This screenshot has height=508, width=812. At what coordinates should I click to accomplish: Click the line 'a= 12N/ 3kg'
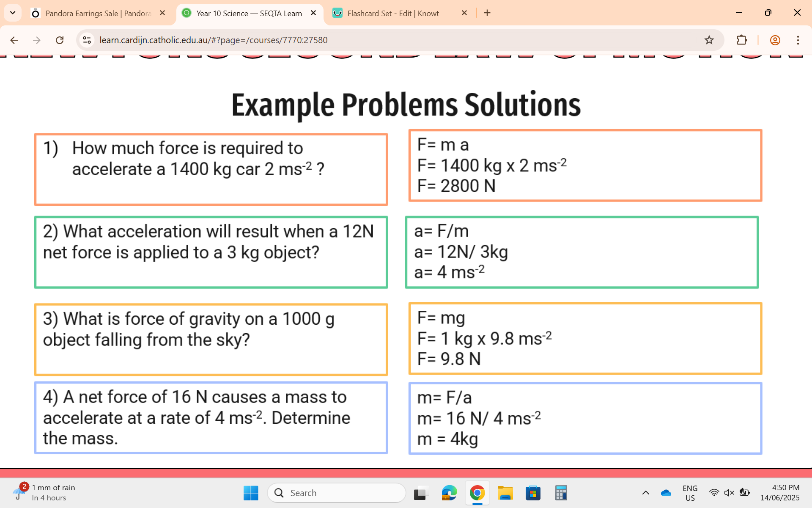[461, 252]
